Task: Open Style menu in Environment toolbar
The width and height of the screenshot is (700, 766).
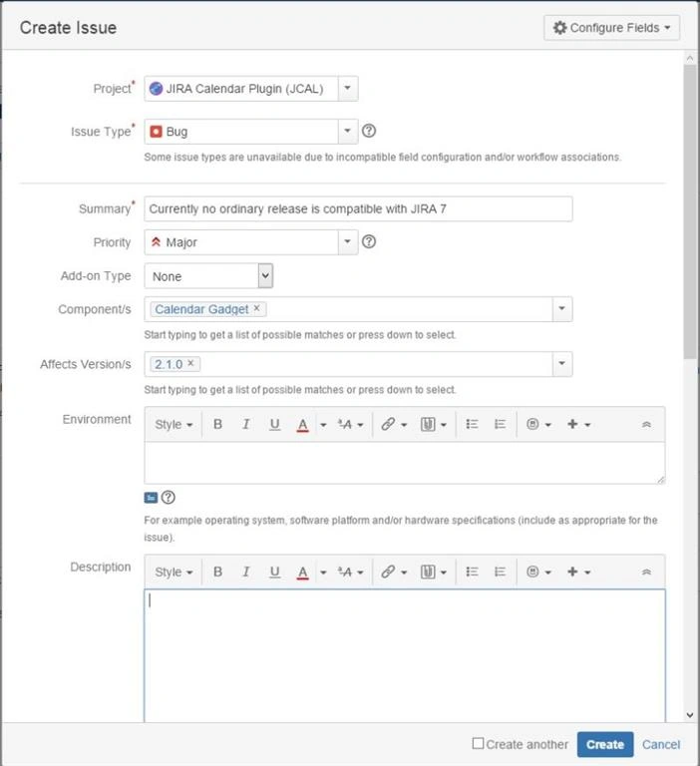Action: pos(174,425)
